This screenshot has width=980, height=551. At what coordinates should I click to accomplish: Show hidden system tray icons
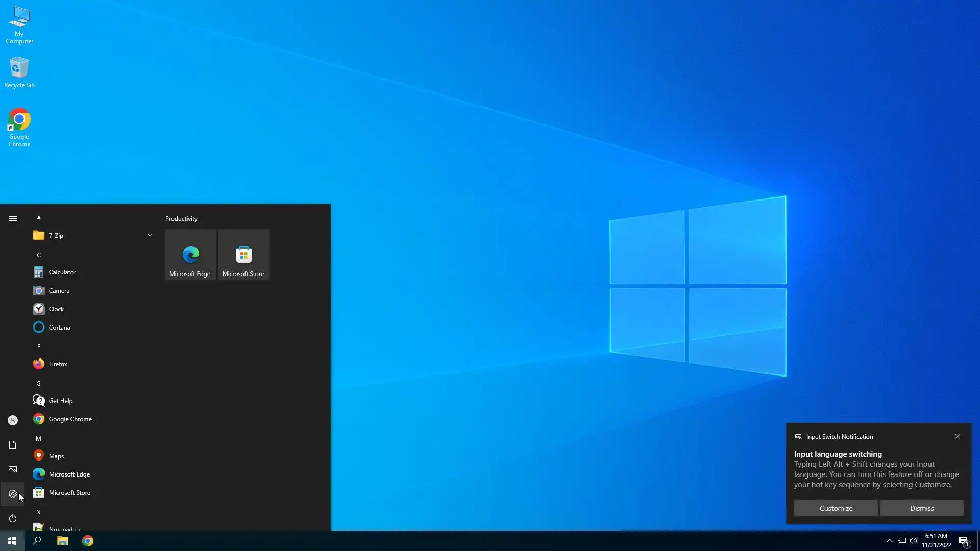pyautogui.click(x=889, y=541)
